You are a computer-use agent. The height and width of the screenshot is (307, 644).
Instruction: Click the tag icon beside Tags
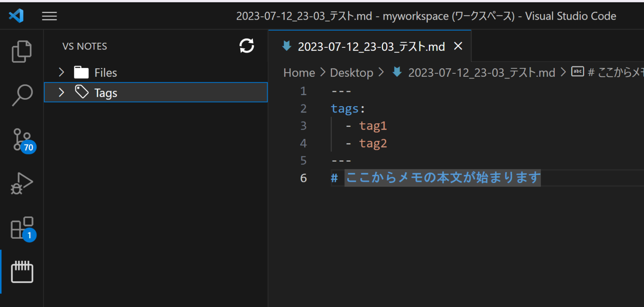[x=81, y=92]
